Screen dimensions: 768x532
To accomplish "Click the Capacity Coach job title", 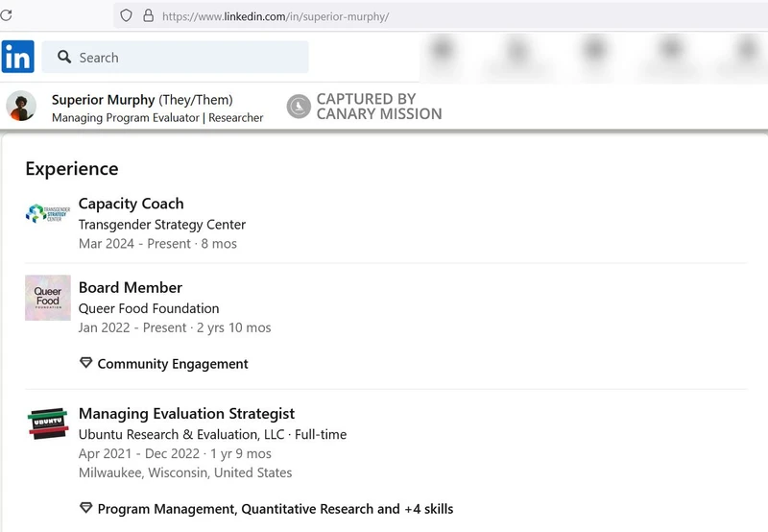I will [x=132, y=204].
